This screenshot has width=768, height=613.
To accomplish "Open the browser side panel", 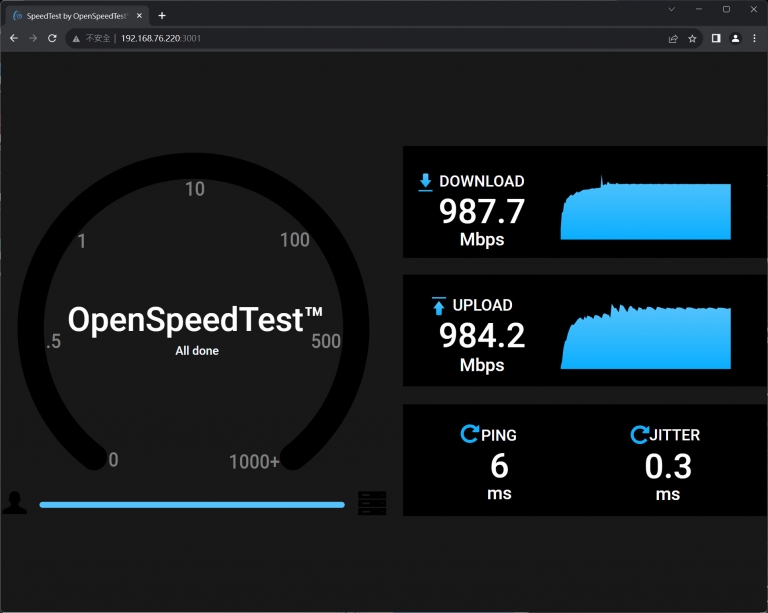I will [x=716, y=38].
